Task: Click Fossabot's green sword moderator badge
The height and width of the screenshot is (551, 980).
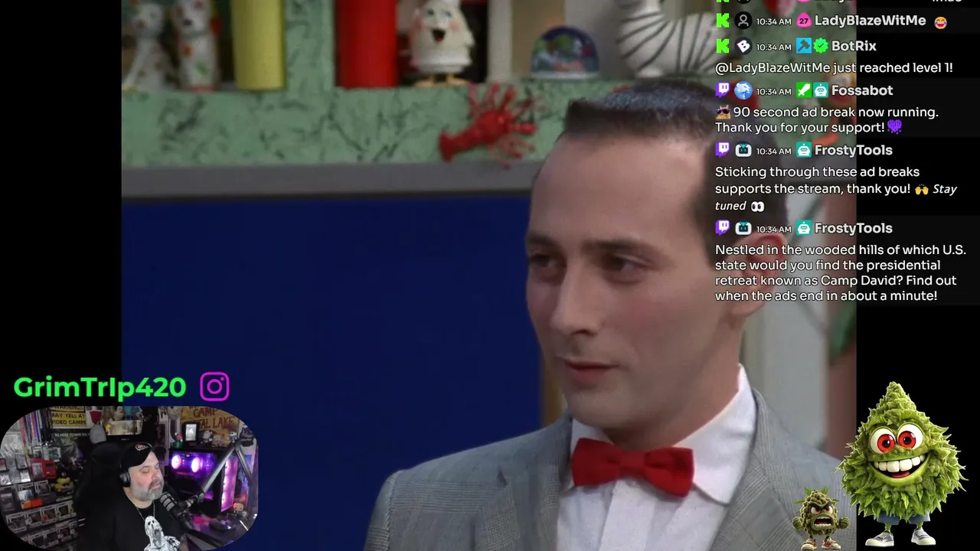Action: pyautogui.click(x=803, y=90)
